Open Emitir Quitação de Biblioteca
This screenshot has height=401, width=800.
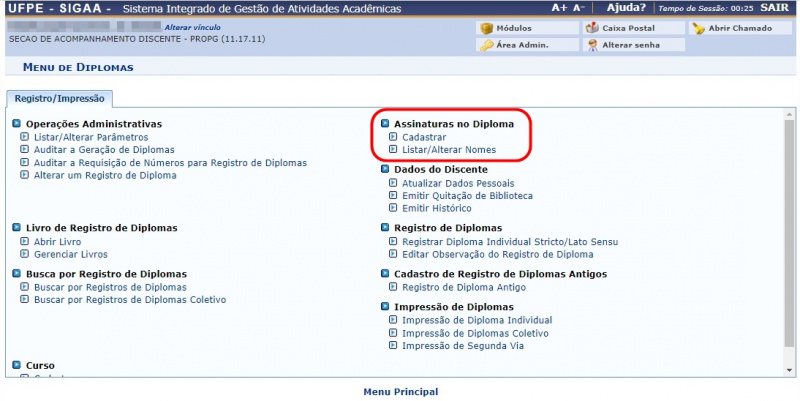coord(467,196)
